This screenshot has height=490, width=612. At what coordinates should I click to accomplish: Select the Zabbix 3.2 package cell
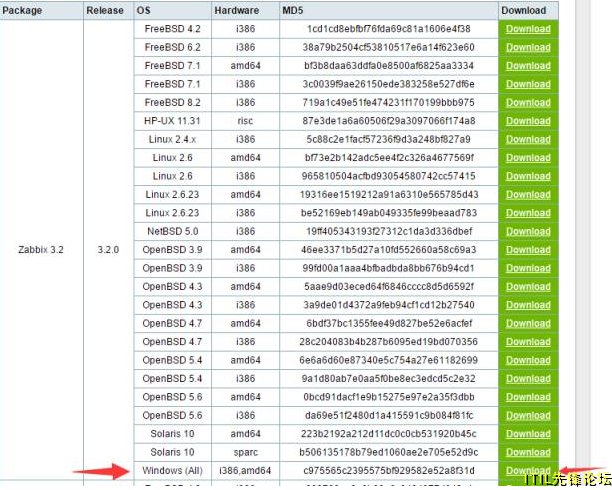(x=41, y=249)
